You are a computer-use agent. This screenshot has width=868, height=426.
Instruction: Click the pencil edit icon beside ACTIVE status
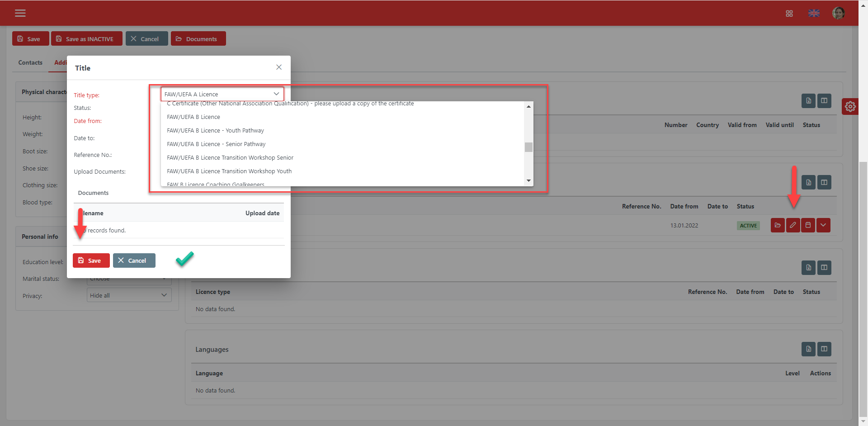pos(793,225)
